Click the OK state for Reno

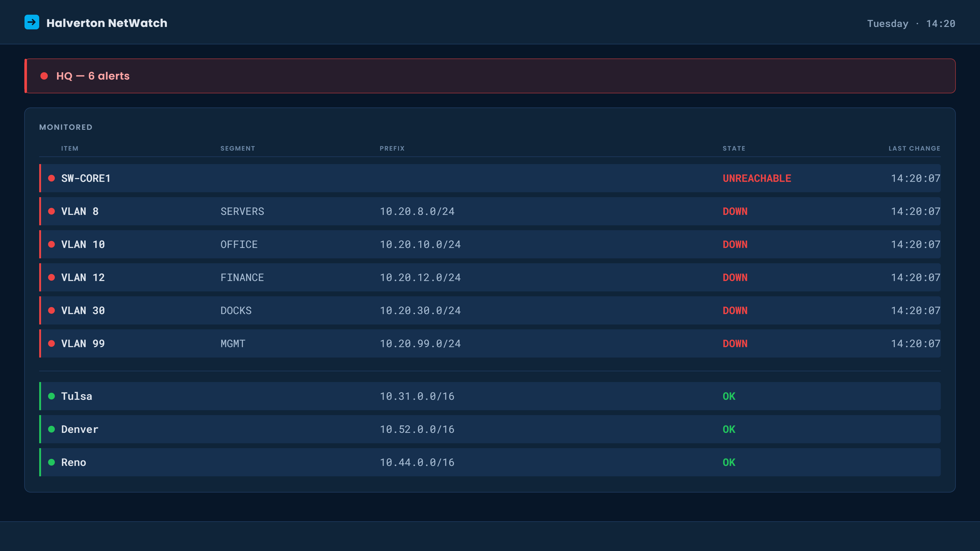coord(729,463)
